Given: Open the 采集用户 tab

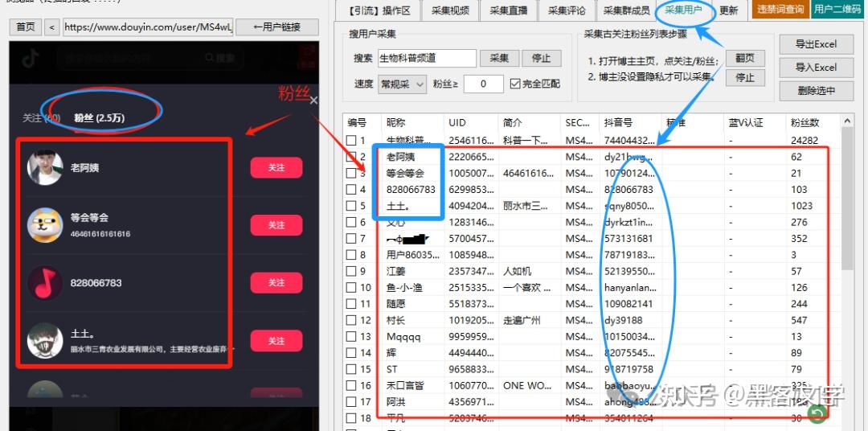Looking at the screenshot, I should [684, 10].
